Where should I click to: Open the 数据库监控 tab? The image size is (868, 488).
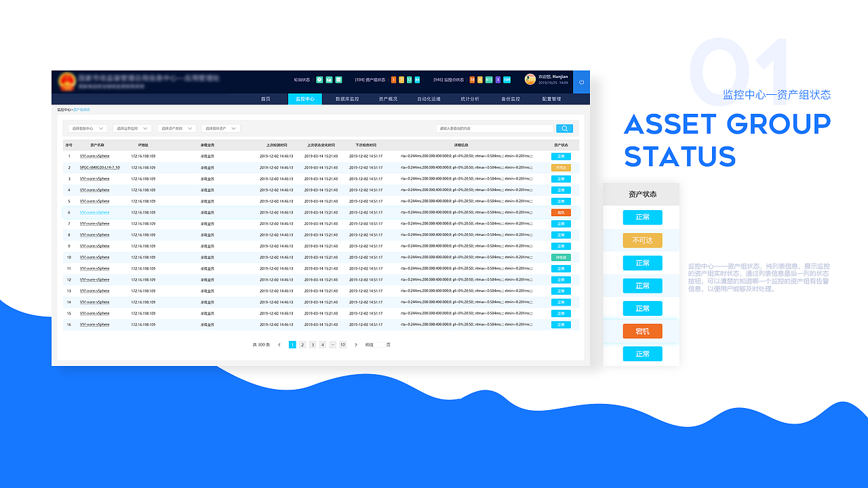tap(347, 99)
